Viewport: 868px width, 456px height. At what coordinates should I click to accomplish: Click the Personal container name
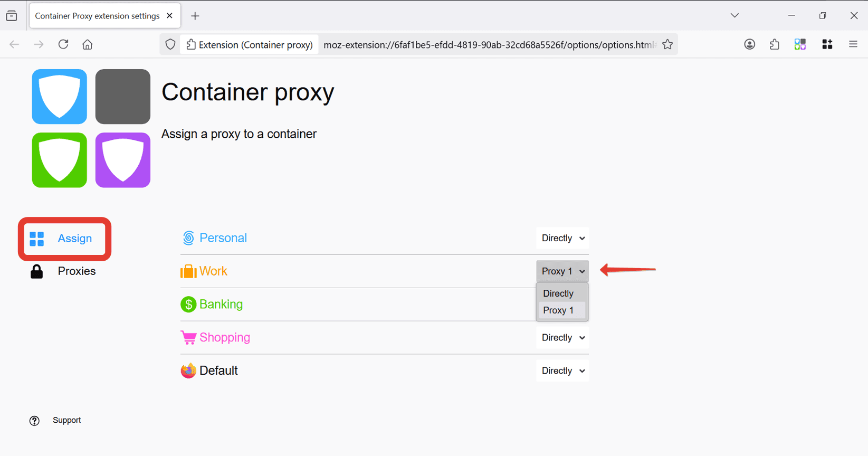tap(223, 238)
